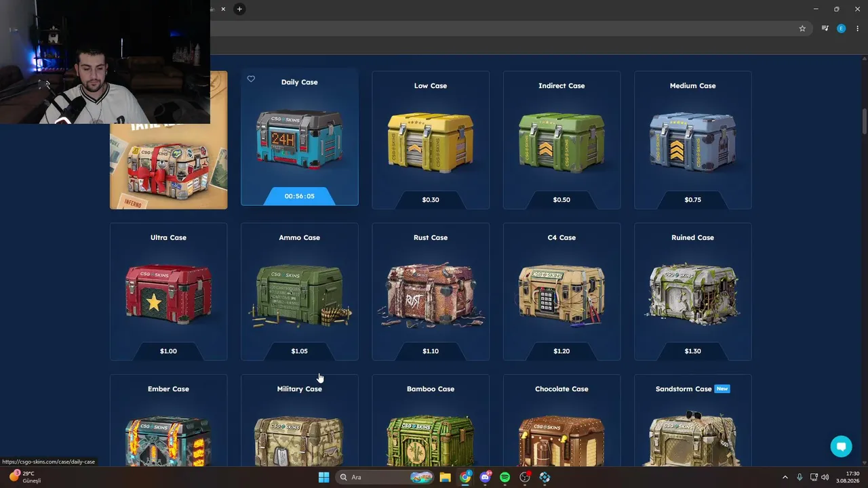Favorite the Daily Case with the heart icon
This screenshot has width=868, height=488.
coord(251,79)
